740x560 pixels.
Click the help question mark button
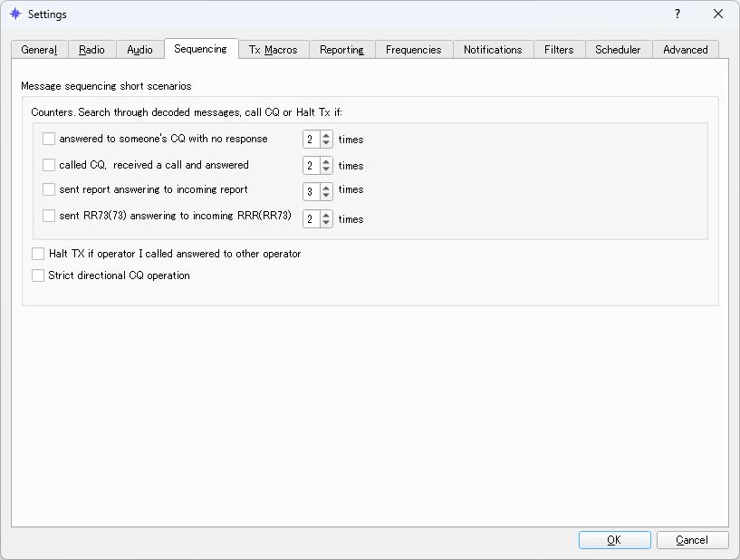click(676, 14)
